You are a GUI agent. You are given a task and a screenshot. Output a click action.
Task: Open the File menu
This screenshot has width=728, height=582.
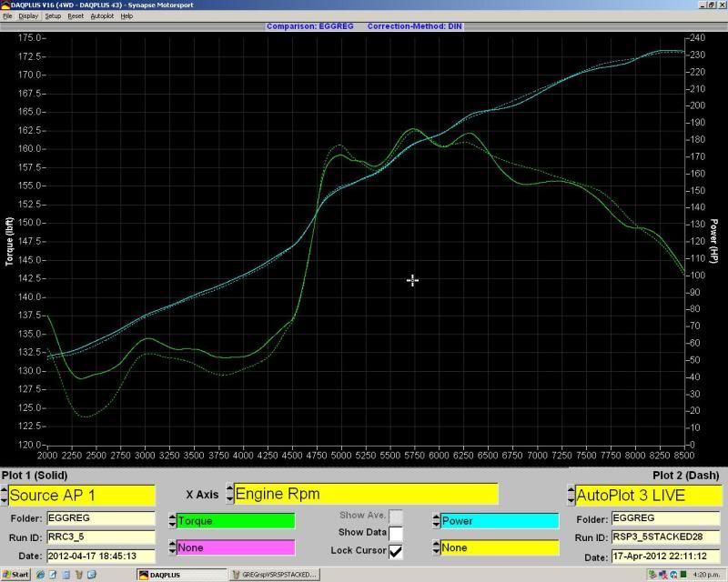(7, 15)
